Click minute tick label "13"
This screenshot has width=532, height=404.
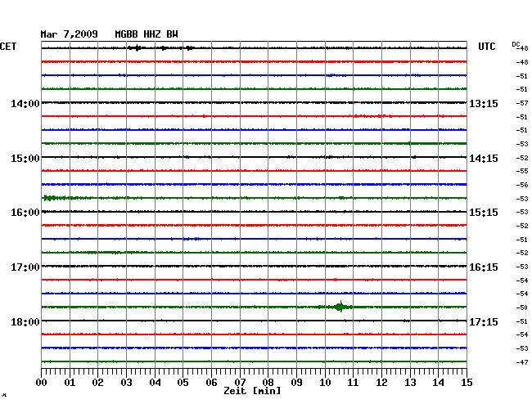coord(410,383)
